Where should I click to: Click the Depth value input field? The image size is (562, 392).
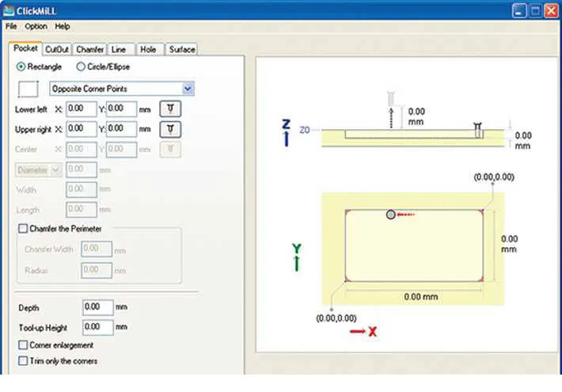point(97,307)
